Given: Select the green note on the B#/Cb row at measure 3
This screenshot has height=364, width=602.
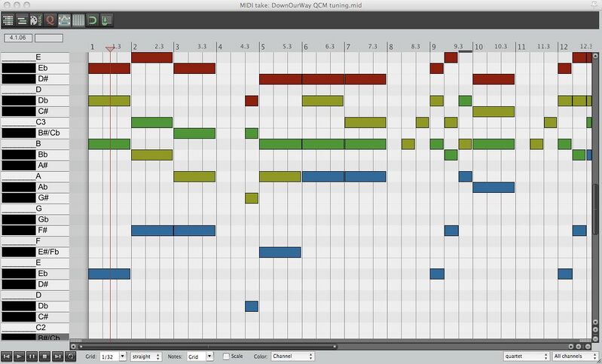Looking at the screenshot, I should 194,133.
